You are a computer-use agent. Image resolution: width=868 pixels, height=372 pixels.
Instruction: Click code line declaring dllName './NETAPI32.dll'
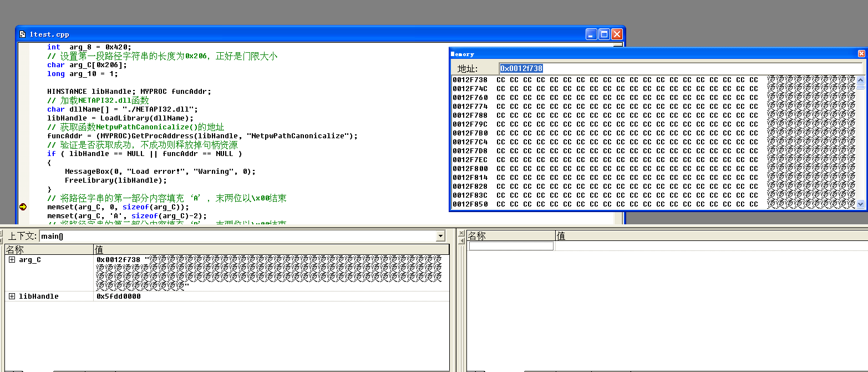point(123,109)
